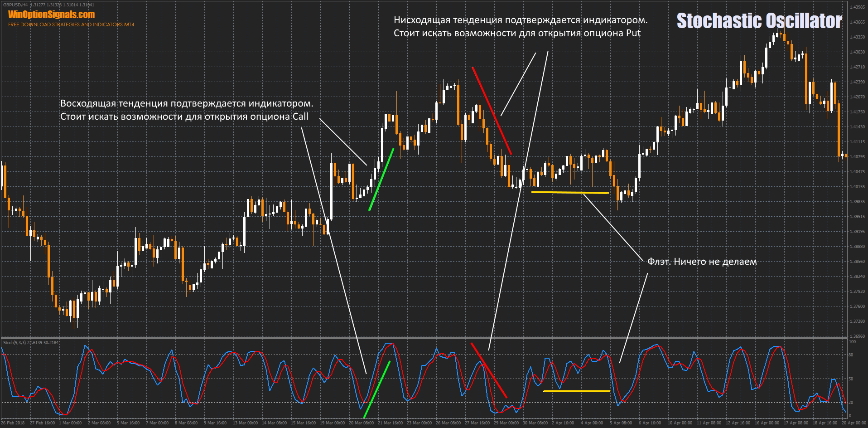
Task: Click the 'Флэт. Ничего не делаем' annotation
Action: pyautogui.click(x=702, y=262)
